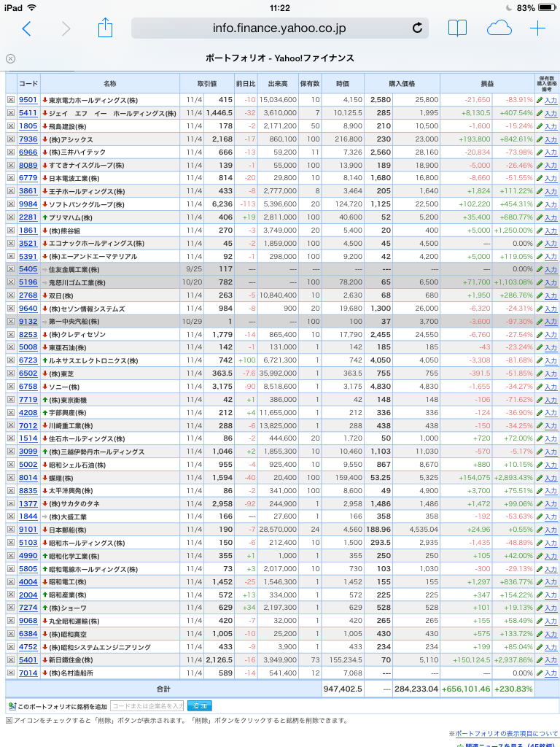Click delete X box for row 5196

click(x=11, y=282)
